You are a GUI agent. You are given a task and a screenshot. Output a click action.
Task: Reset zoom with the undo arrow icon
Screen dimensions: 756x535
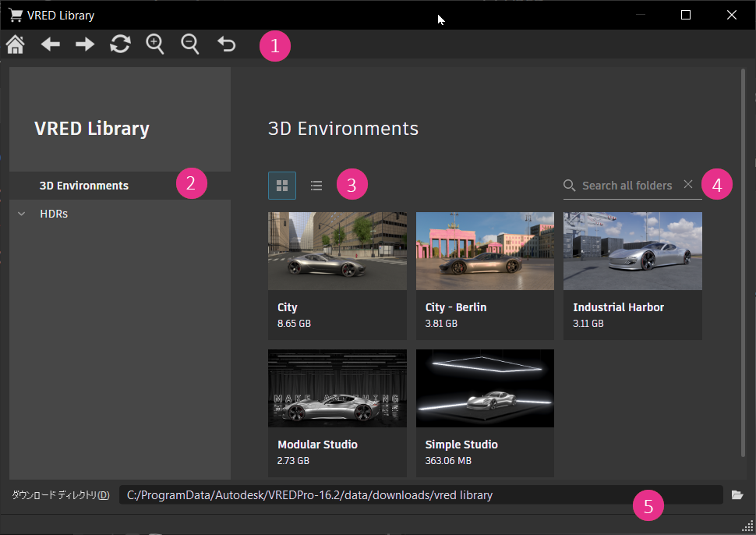(x=226, y=44)
